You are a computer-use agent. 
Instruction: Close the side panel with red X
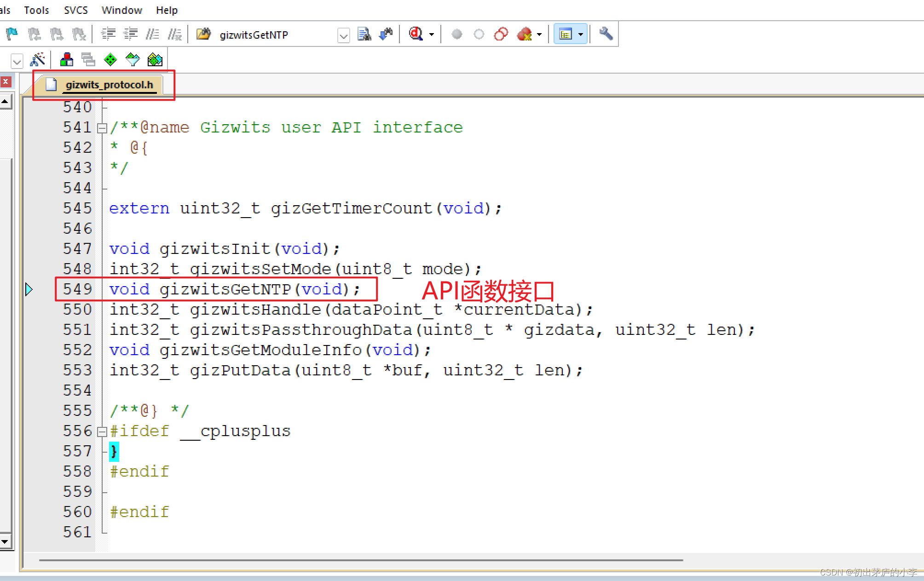6,82
